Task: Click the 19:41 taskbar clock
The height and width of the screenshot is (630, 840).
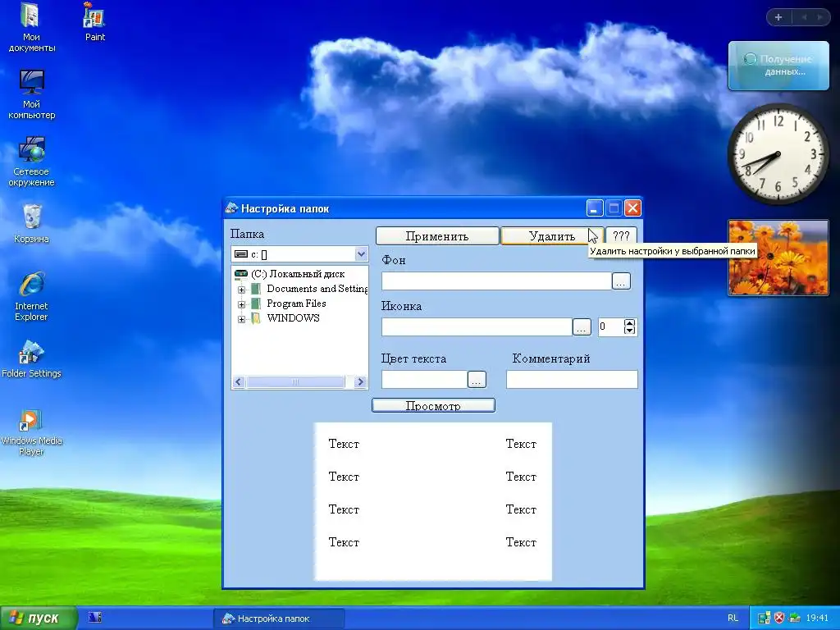Action: pyautogui.click(x=818, y=618)
